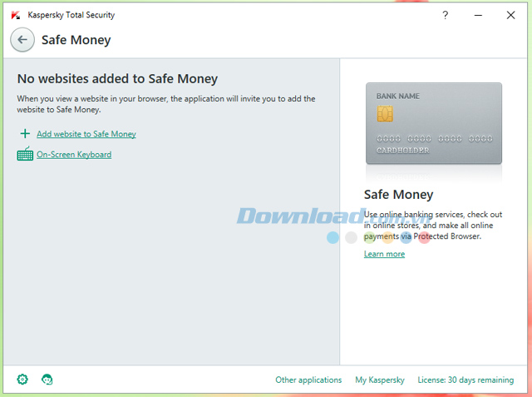Screen dimensions: 532x397
Task: Open support via the headset agent icon
Action: click(47, 379)
